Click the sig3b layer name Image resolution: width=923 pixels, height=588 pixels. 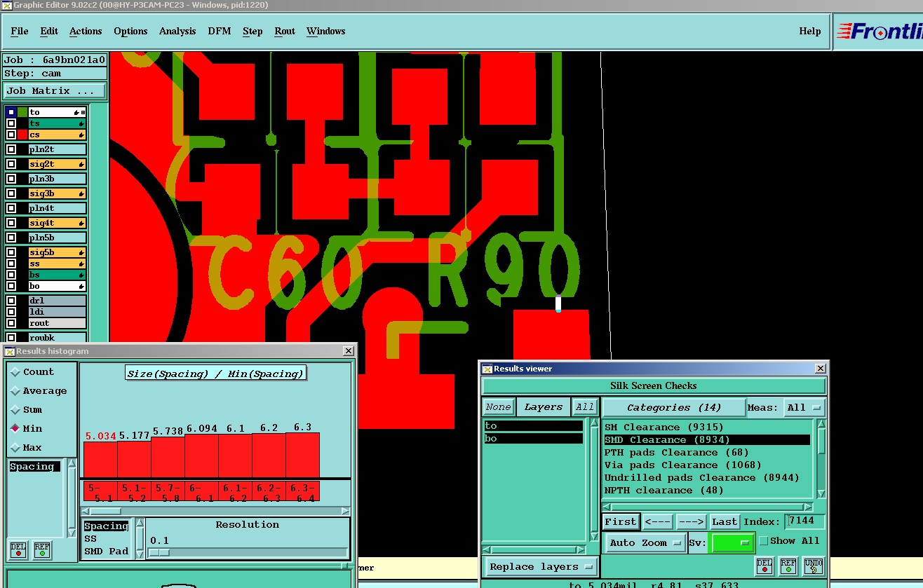point(57,193)
